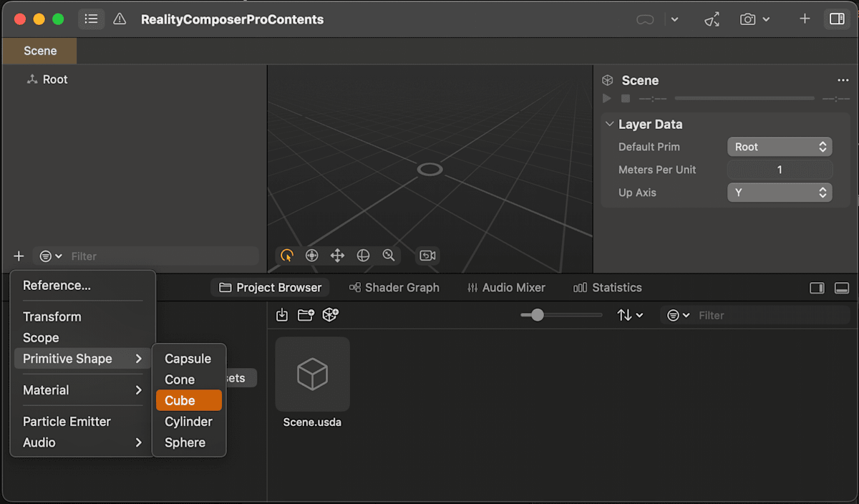Select the viewport selection arrow tool
Image resolution: width=859 pixels, height=504 pixels.
pyautogui.click(x=287, y=256)
